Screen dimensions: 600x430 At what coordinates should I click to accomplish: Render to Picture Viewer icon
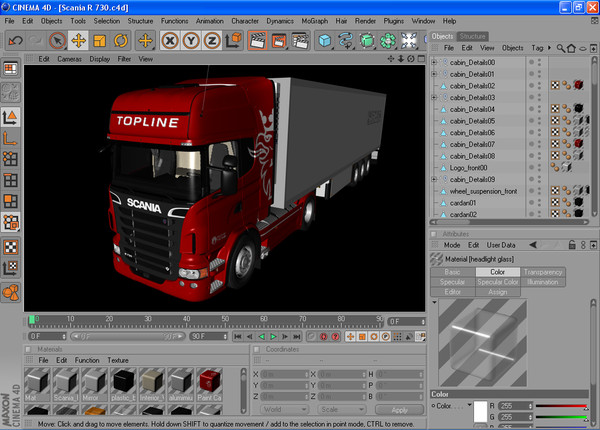pyautogui.click(x=279, y=41)
